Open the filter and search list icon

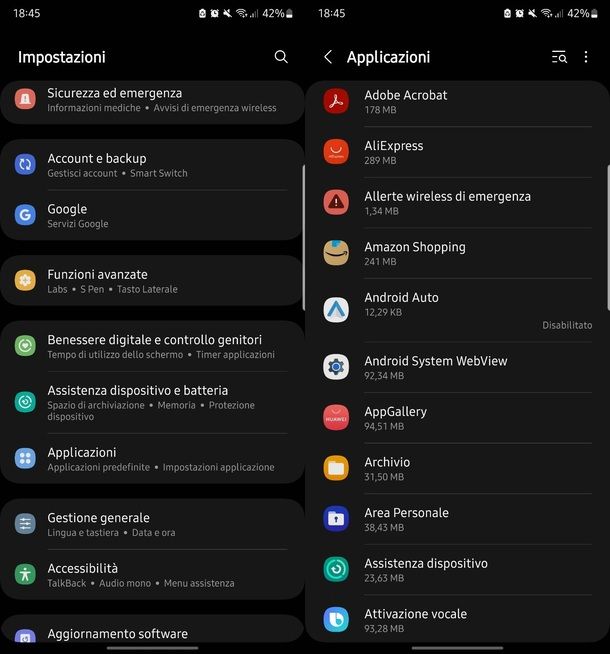pos(559,57)
